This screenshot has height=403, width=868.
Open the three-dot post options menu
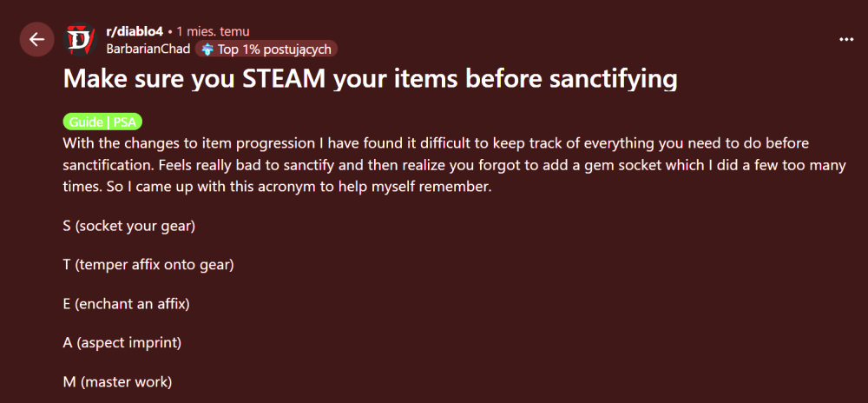pos(846,39)
